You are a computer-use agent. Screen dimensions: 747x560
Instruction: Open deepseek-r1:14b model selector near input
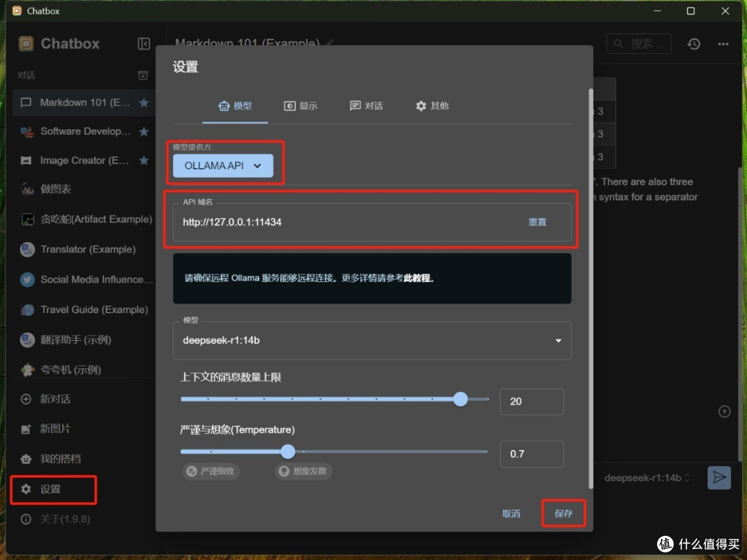tap(647, 478)
